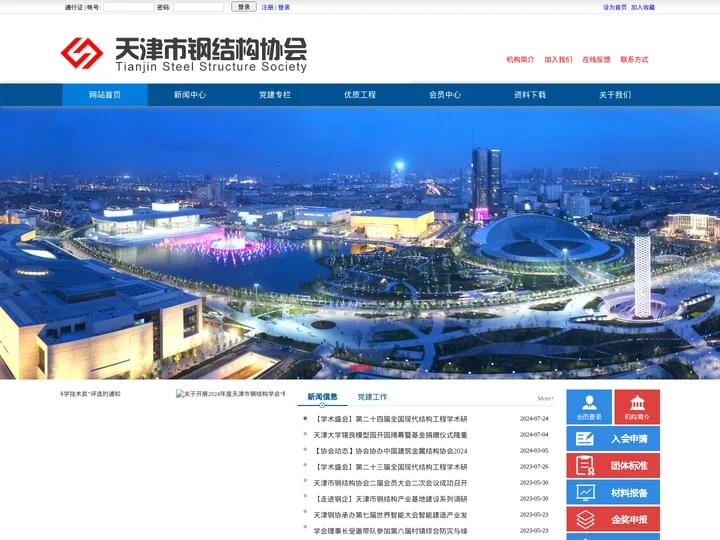Click the 注册 register link
This screenshot has height=540, width=720.
coord(267,7)
